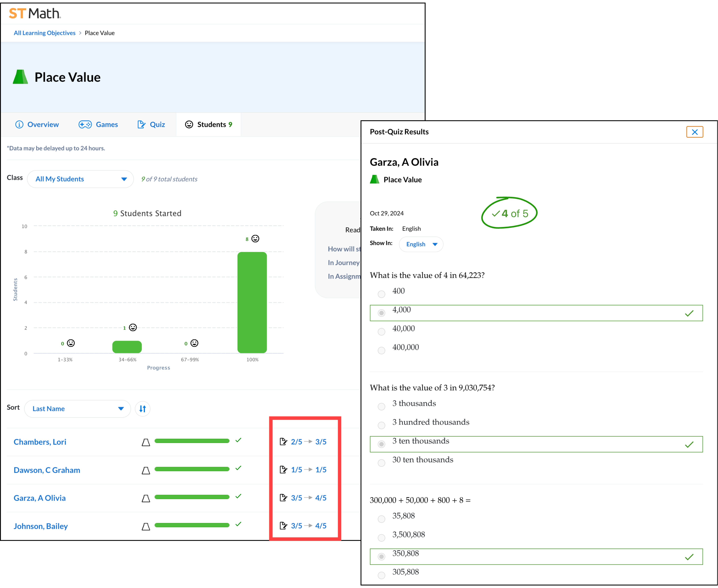
Task: Close the Post-Quiz Results panel
Action: click(695, 132)
